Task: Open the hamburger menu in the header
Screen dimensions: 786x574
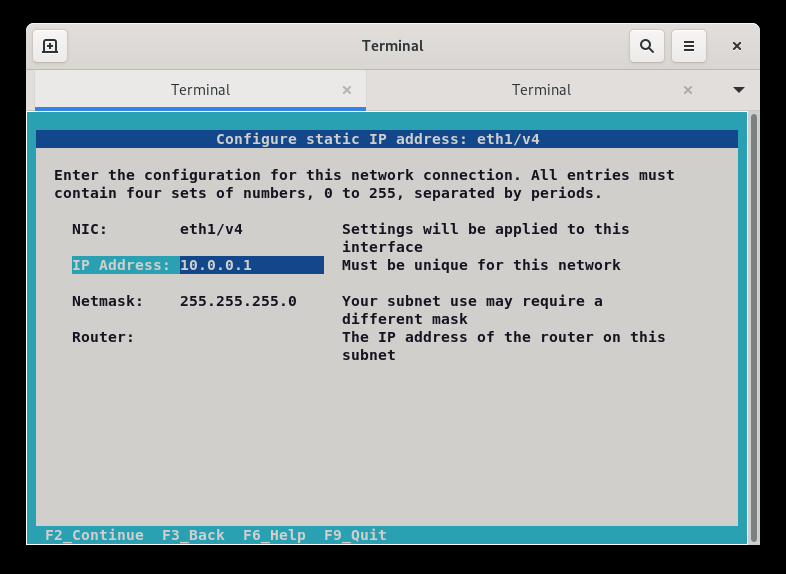Action: [x=689, y=46]
